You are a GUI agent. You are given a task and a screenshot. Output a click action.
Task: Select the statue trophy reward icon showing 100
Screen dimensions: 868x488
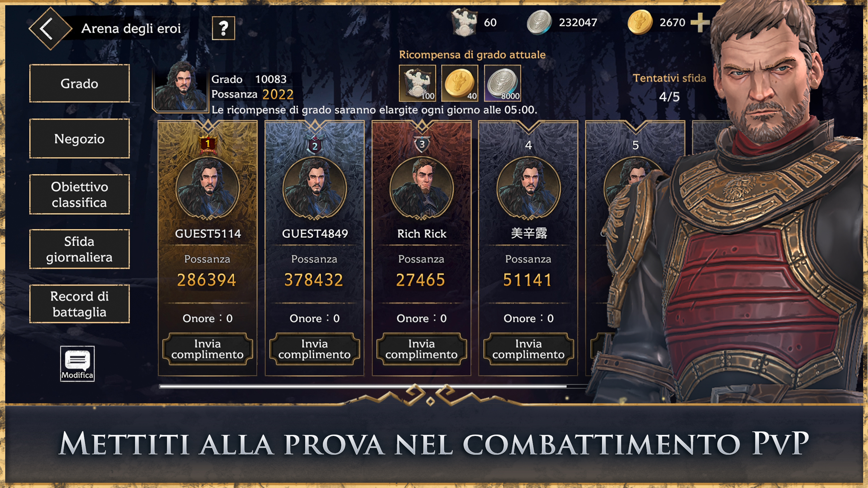[x=417, y=83]
